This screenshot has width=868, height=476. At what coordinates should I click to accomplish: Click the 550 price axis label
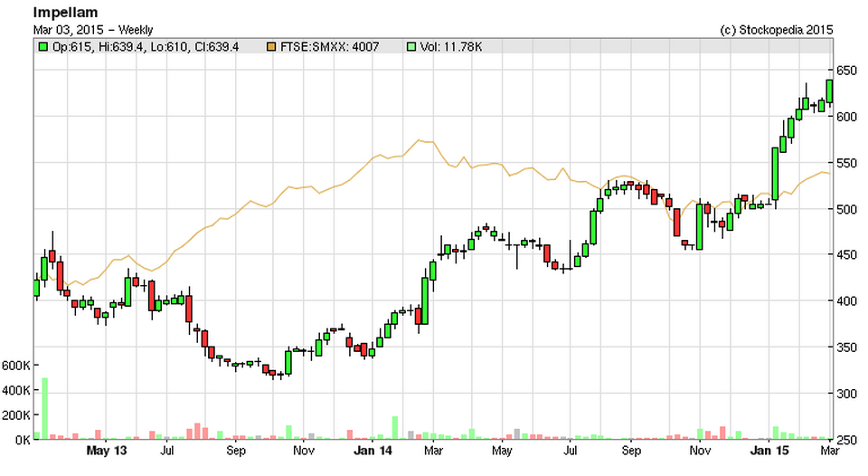(847, 164)
